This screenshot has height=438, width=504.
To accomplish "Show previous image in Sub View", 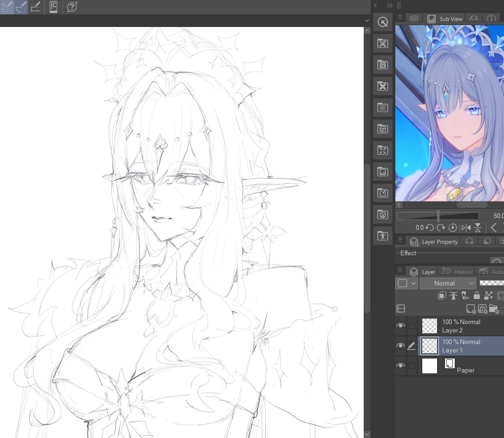I will coord(493,228).
